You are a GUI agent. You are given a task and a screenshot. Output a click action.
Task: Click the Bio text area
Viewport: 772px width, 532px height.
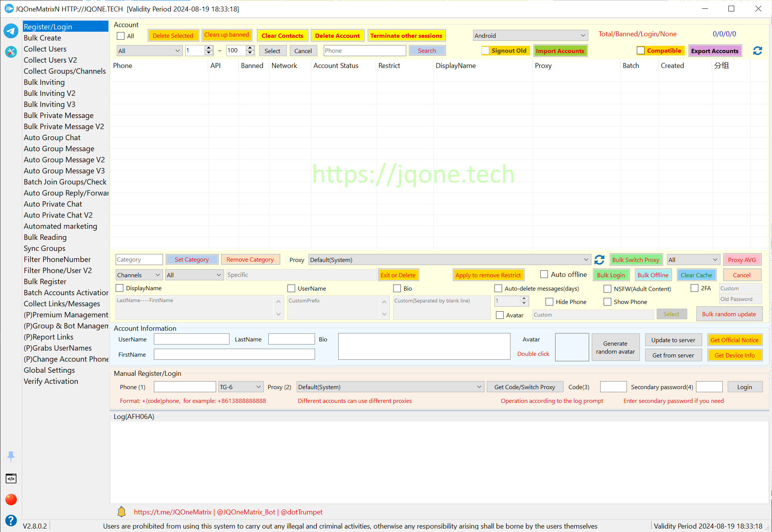[424, 346]
